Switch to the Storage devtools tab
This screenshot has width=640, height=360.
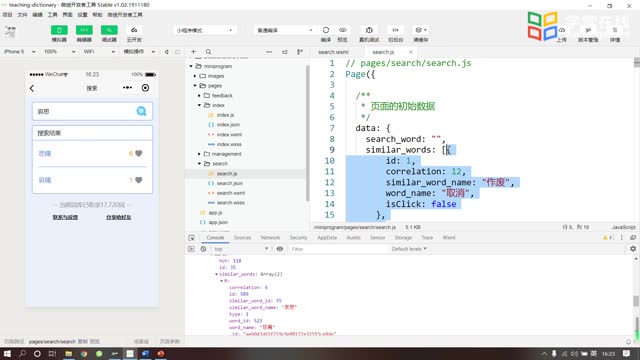[x=403, y=238]
